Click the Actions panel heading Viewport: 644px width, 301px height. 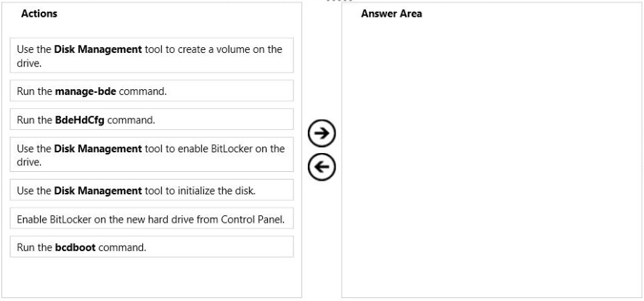[x=39, y=14]
